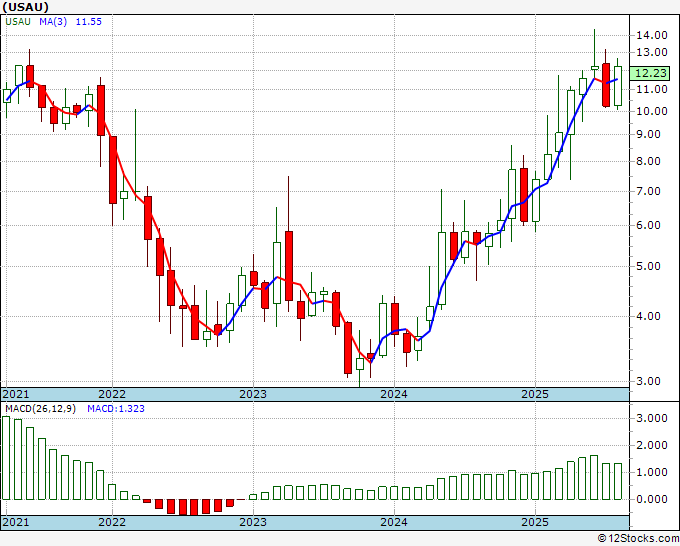
Task: Click the highlighted 12.23 current price tag
Action: (650, 73)
